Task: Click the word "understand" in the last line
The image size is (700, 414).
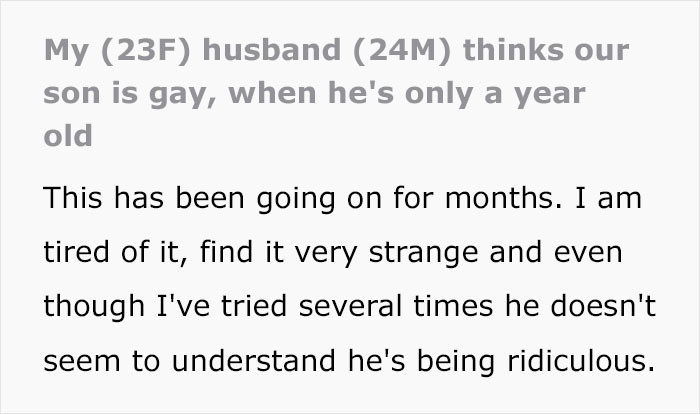Action: 254,361
